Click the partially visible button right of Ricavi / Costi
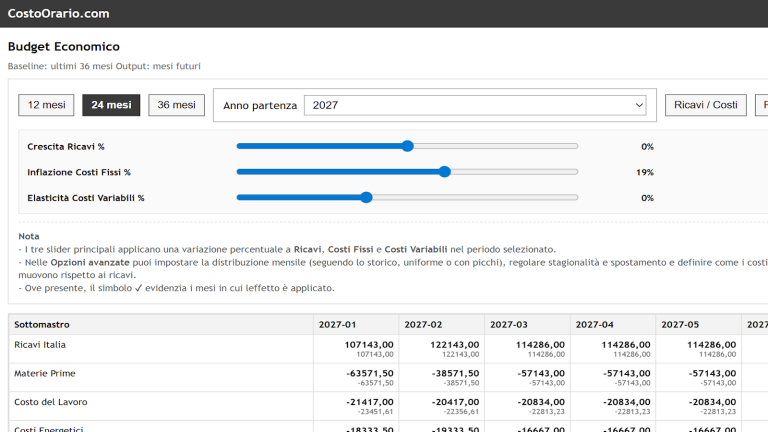 coord(762,105)
